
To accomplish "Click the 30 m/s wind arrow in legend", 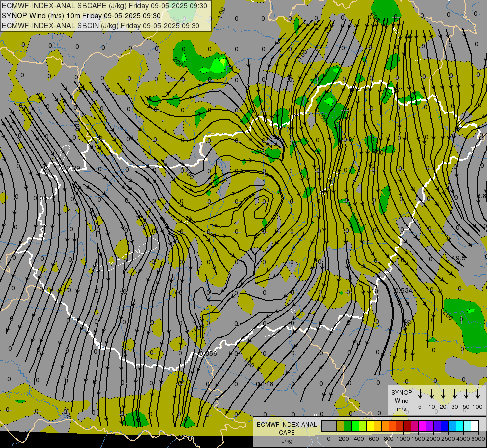I will point(454,394).
